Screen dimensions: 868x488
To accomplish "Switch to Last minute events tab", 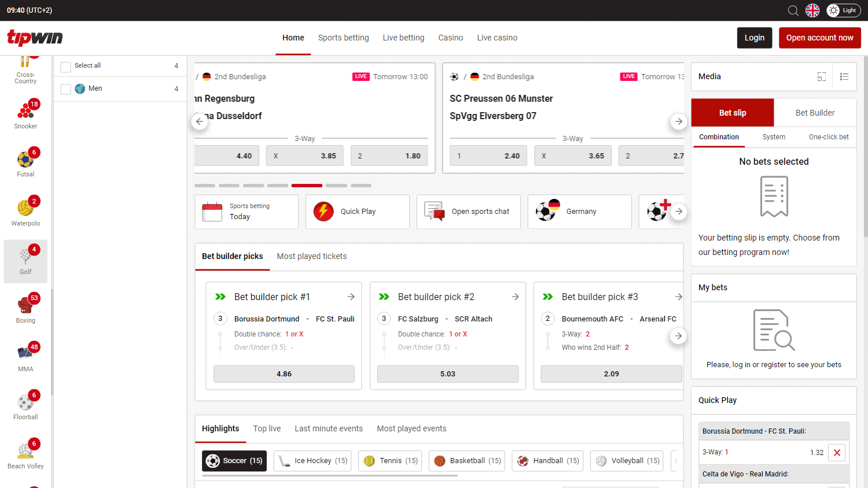I will (329, 428).
